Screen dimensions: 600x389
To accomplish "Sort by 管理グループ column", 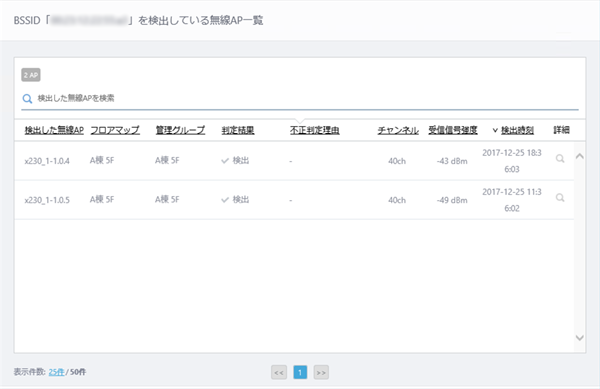I will click(180, 130).
